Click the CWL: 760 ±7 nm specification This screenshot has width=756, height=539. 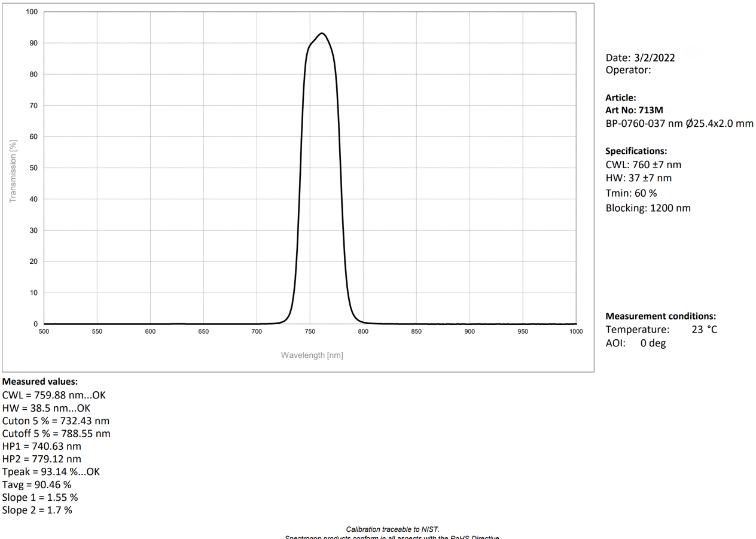click(643, 165)
